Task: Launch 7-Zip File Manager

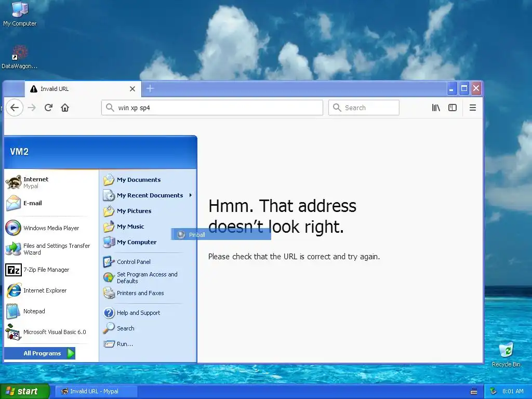Action: (x=51, y=270)
